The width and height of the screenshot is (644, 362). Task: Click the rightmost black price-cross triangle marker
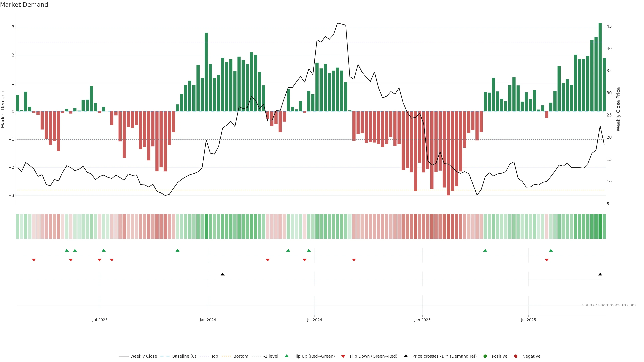(600, 274)
